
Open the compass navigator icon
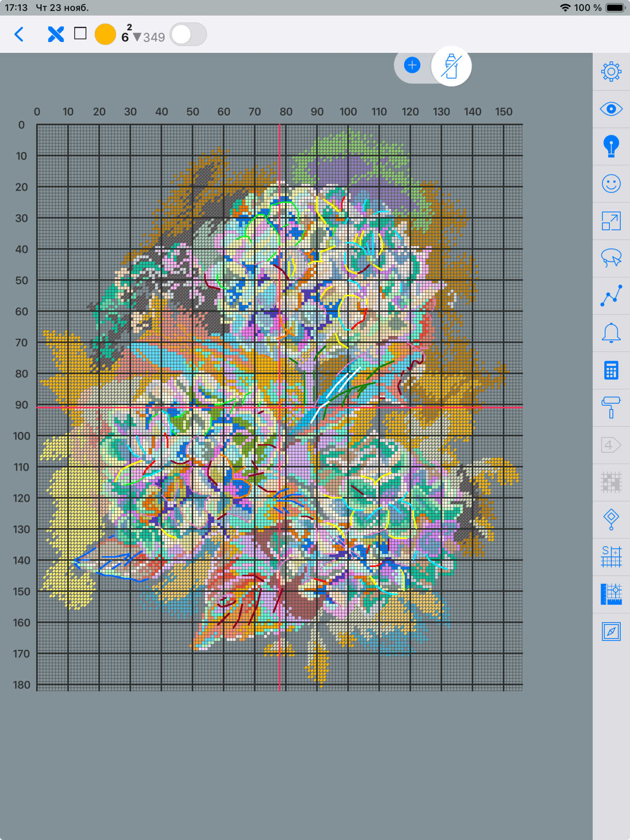611,631
